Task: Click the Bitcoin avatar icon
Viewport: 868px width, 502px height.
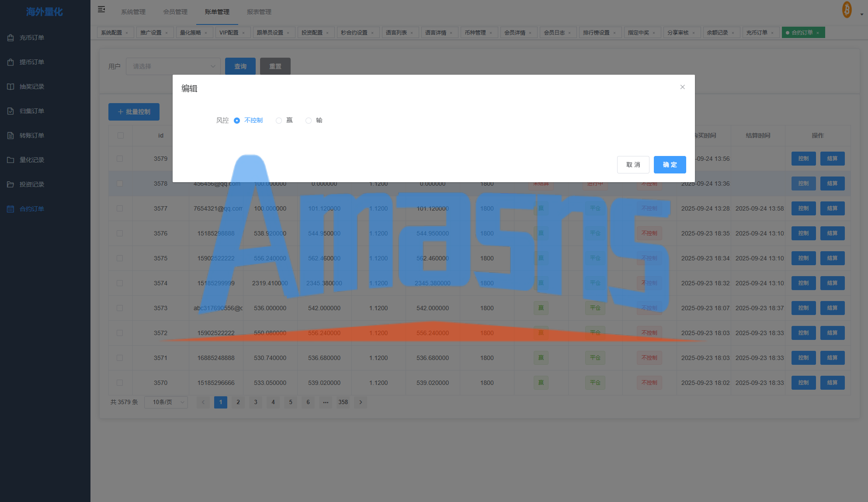Action: (847, 10)
